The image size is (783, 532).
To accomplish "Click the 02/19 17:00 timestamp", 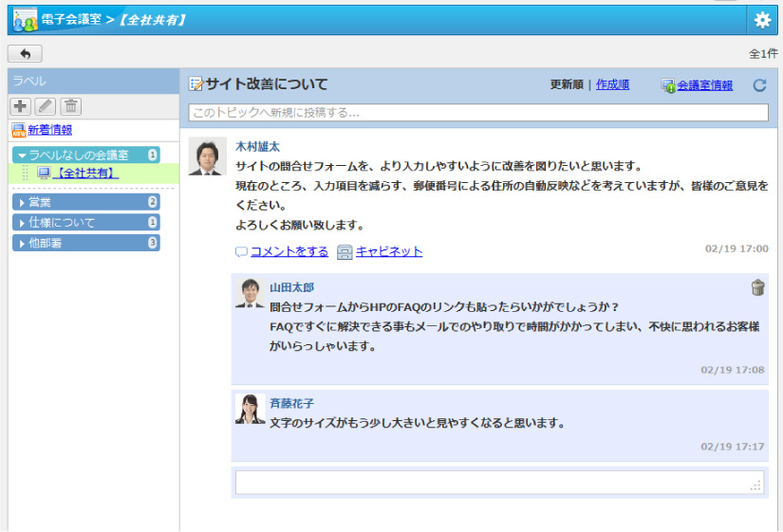I will tap(736, 248).
